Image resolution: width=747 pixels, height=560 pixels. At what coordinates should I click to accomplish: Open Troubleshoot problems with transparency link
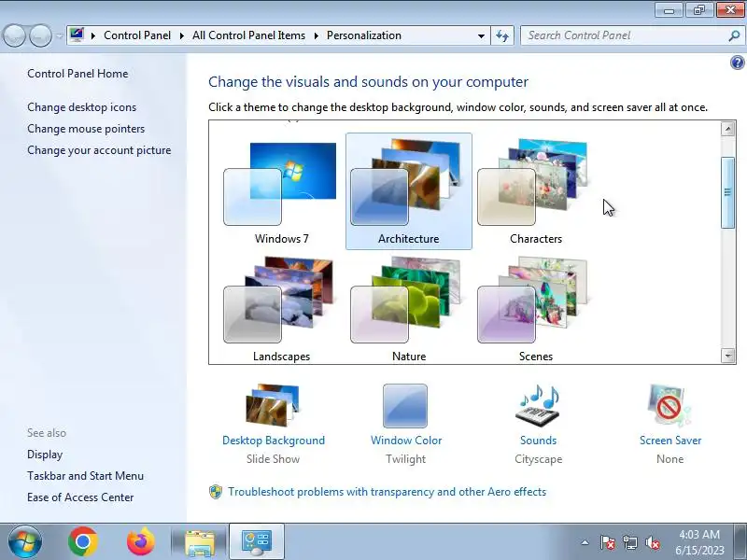tap(387, 492)
